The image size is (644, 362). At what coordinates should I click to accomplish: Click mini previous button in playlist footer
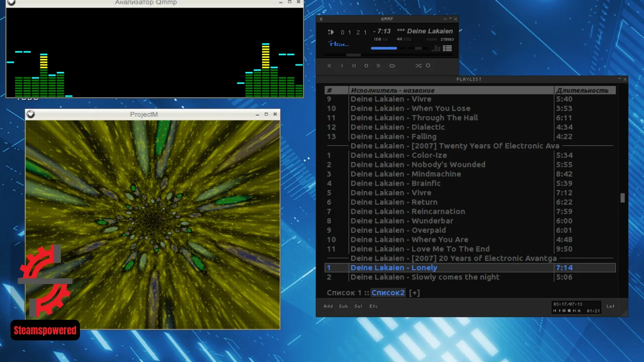[x=555, y=311]
